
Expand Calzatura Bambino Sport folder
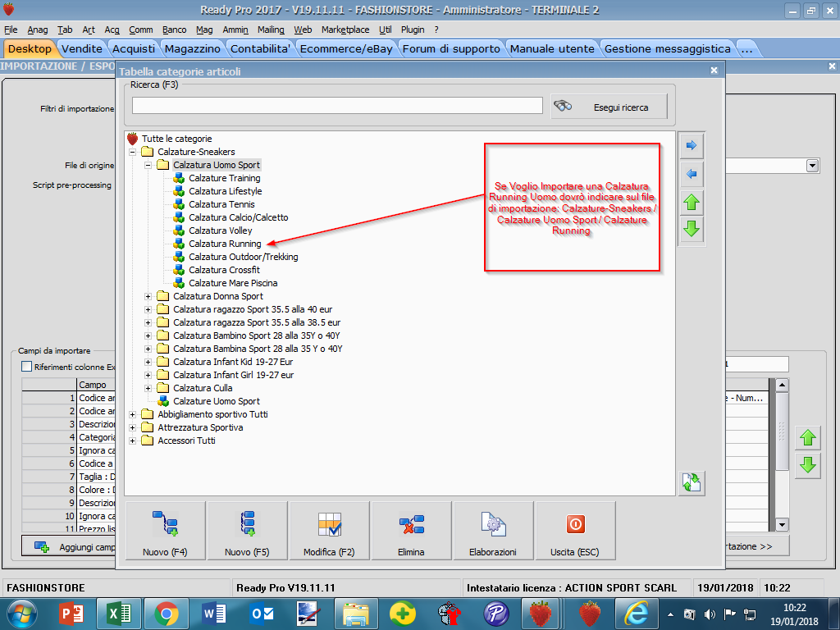pyautogui.click(x=148, y=336)
